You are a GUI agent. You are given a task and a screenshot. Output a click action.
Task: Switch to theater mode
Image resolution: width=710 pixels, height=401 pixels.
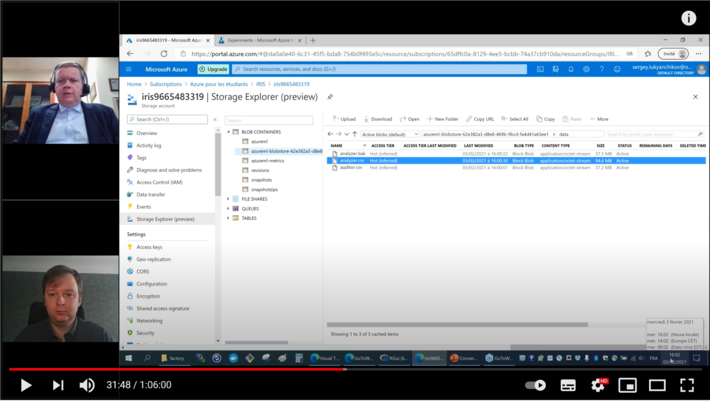click(657, 385)
